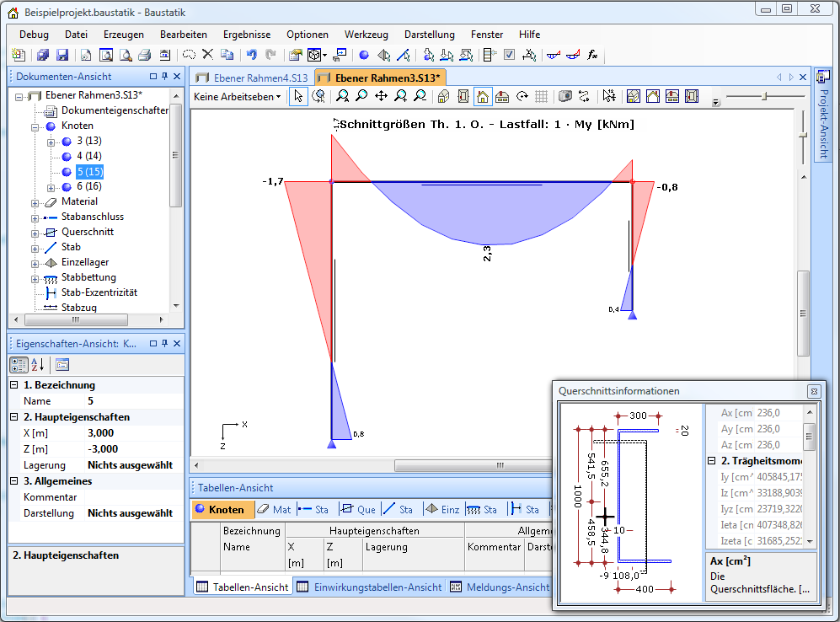Screen dimensions: 840x622
Task: Collapse the Knoten tree node
Action: point(35,127)
